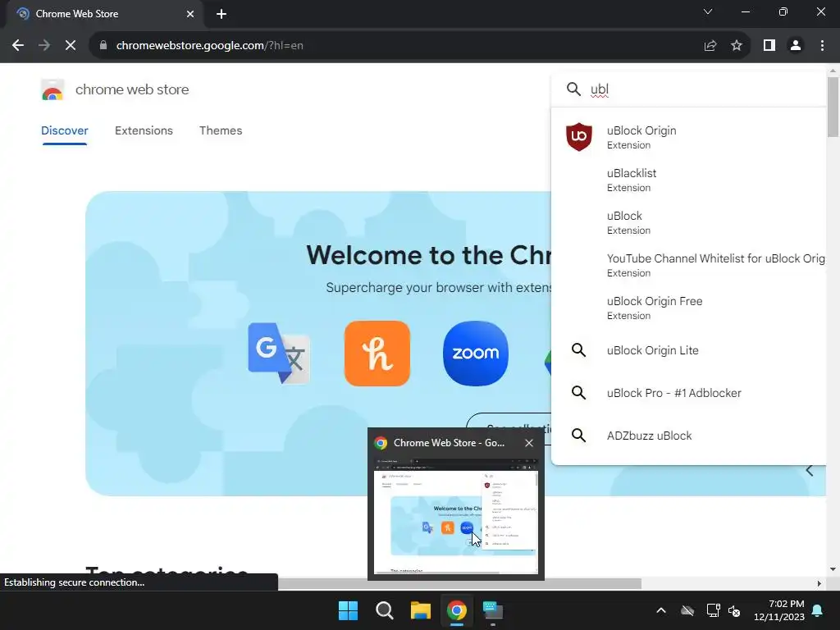Bookmark this page with the star icon

(x=737, y=46)
